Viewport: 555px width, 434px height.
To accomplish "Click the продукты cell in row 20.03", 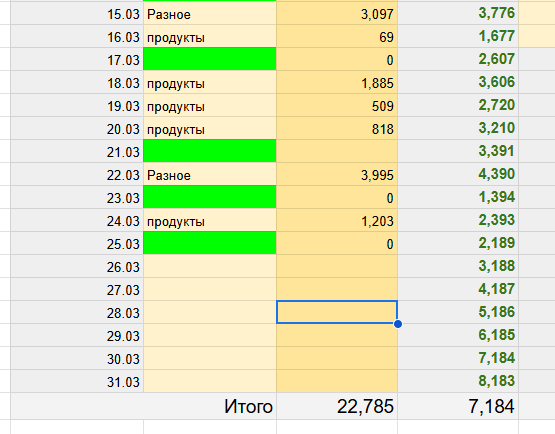I will (210, 129).
